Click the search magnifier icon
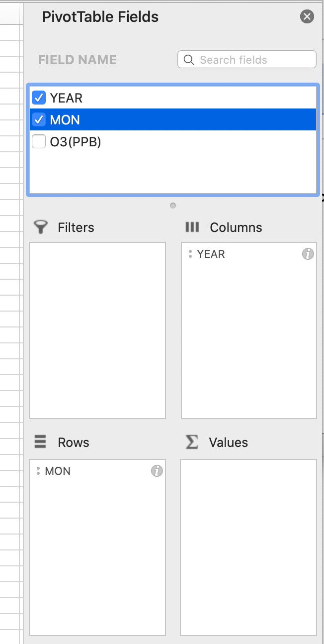The height and width of the screenshot is (644, 324). coord(189,60)
